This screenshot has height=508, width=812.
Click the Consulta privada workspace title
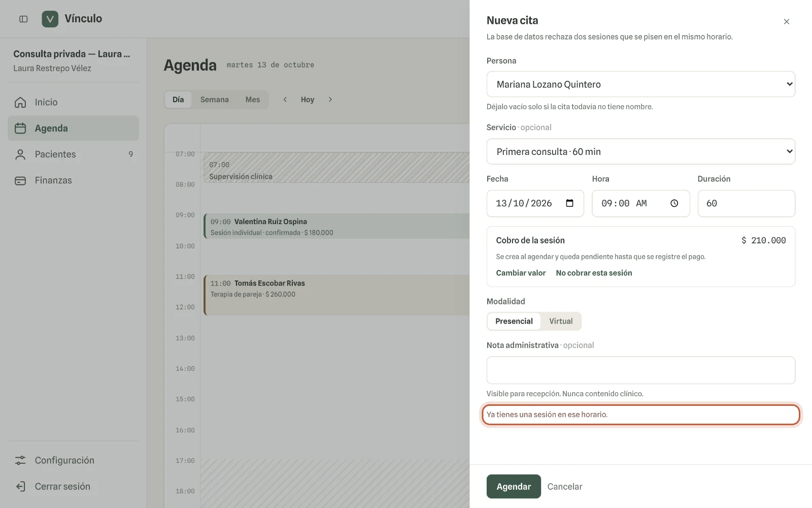72,54
